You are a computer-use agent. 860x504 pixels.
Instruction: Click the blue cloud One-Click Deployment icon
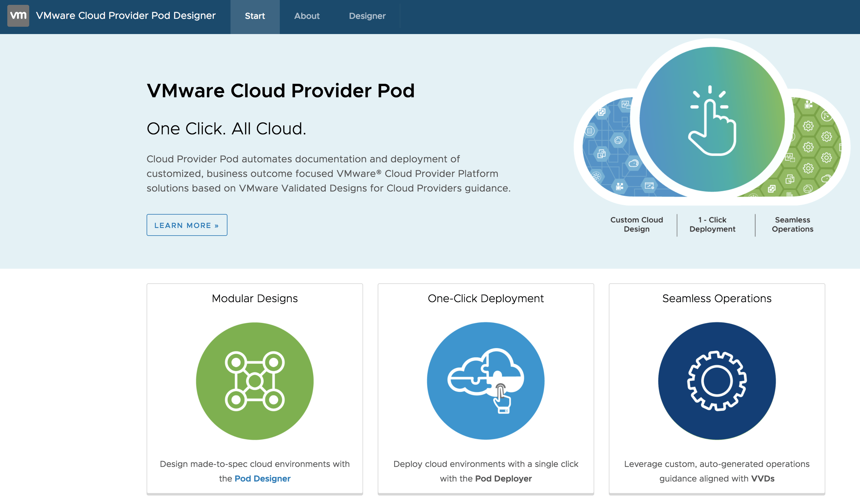pos(486,381)
